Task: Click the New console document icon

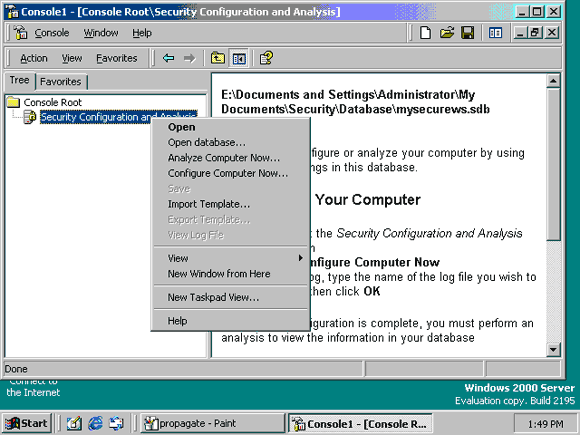Action: (425, 33)
